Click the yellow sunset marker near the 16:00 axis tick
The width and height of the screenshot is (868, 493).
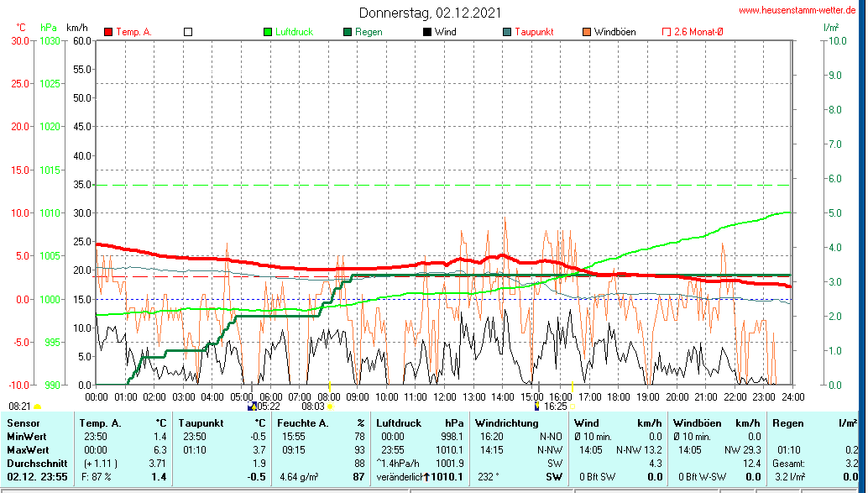point(573,385)
